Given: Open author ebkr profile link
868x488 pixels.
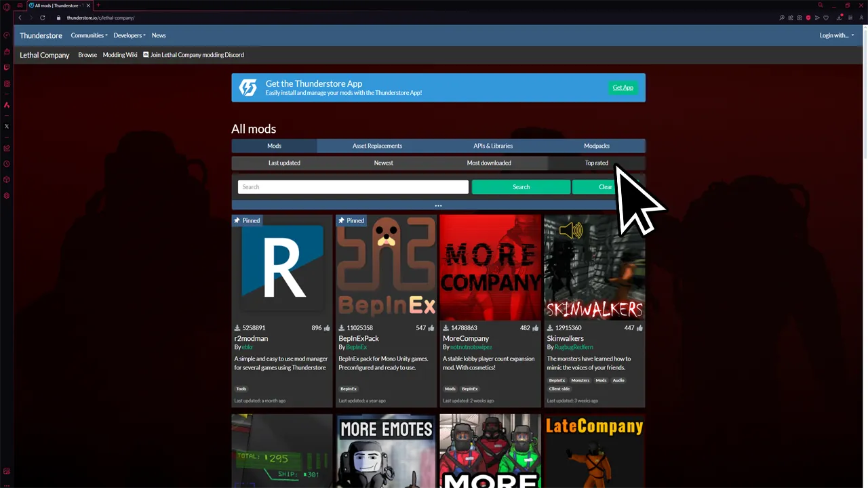Looking at the screenshot, I should tap(248, 347).
